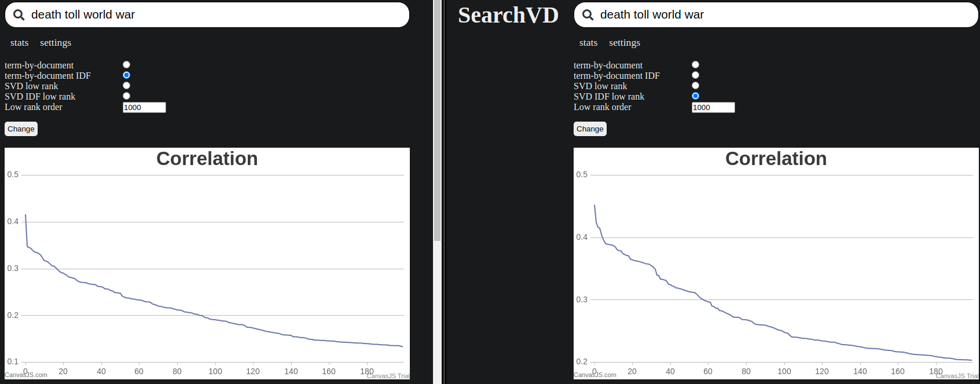Click CanvasJS.com credit in left chart
Screen dimensions: 980x384
click(x=26, y=375)
